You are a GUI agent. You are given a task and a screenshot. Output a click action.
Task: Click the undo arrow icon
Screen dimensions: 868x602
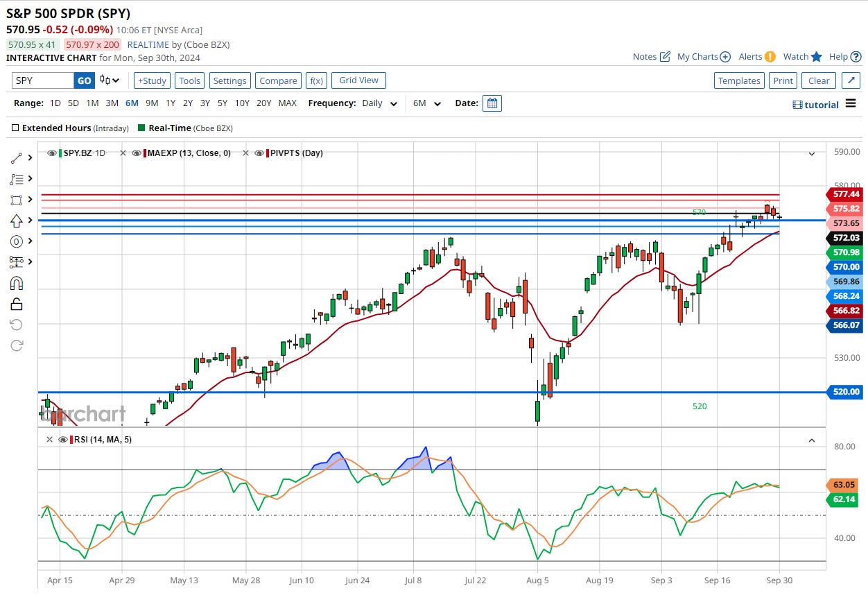point(17,325)
